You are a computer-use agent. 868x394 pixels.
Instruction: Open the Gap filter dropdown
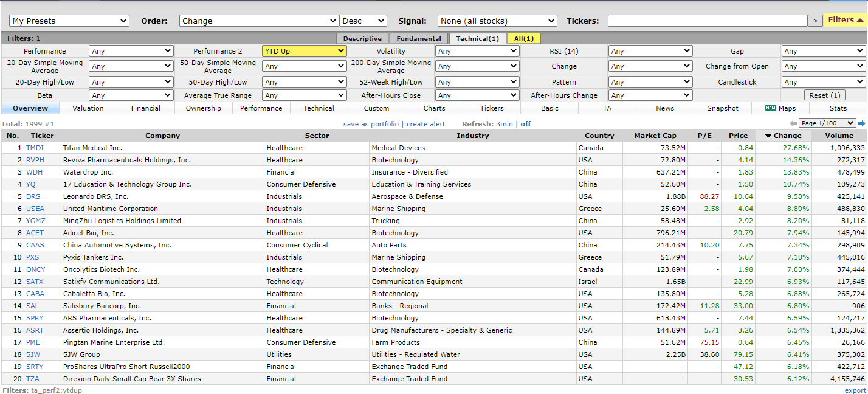[824, 51]
